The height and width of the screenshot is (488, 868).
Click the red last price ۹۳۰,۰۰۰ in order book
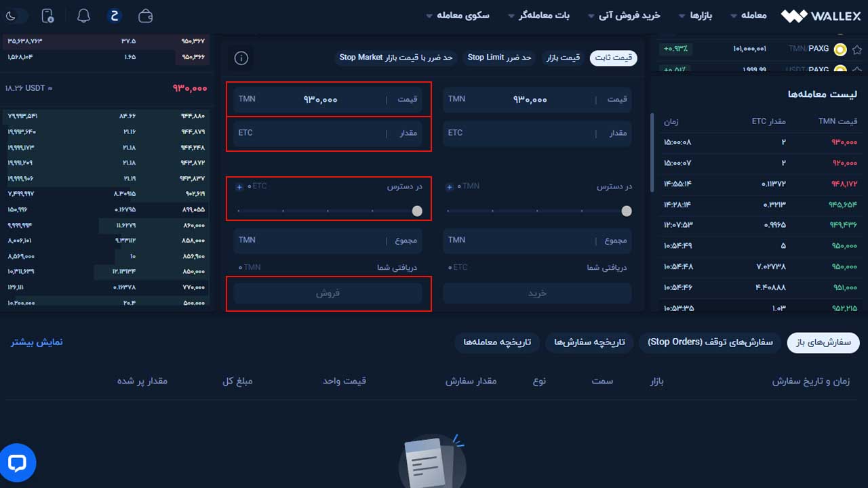coord(190,88)
